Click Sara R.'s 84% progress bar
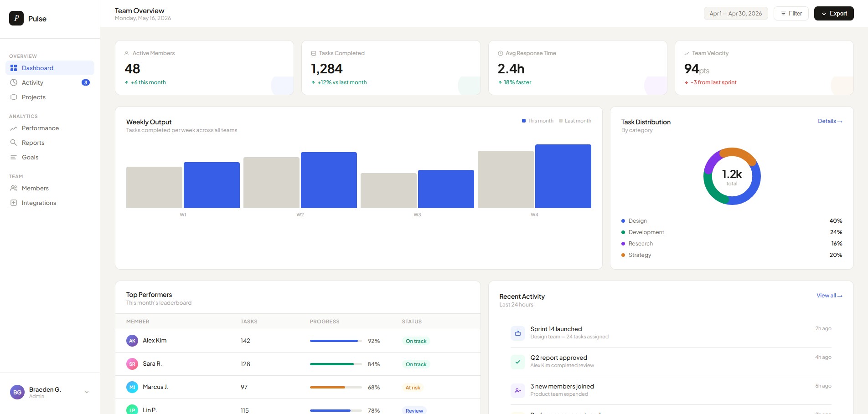 (336, 364)
